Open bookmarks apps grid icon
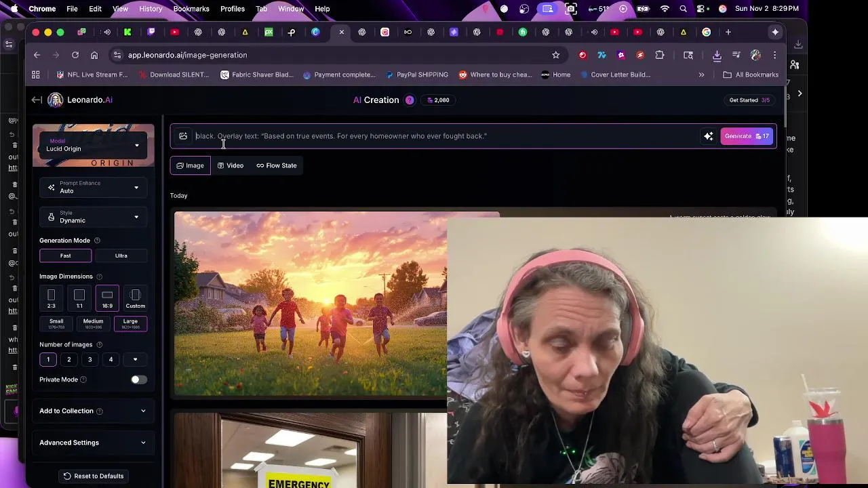868x488 pixels. [x=36, y=75]
